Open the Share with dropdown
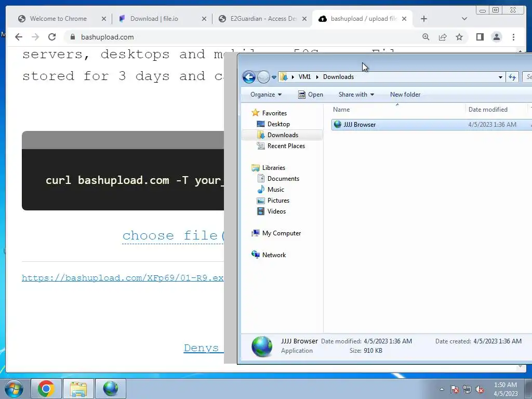Screen dimensions: 532x399 (356, 95)
